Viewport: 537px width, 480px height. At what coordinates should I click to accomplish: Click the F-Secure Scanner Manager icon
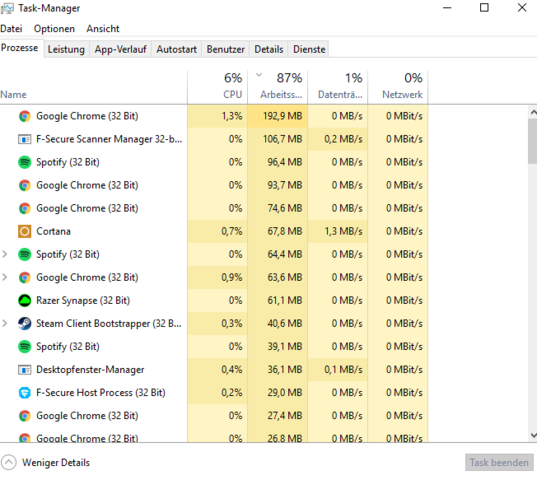click(x=24, y=139)
